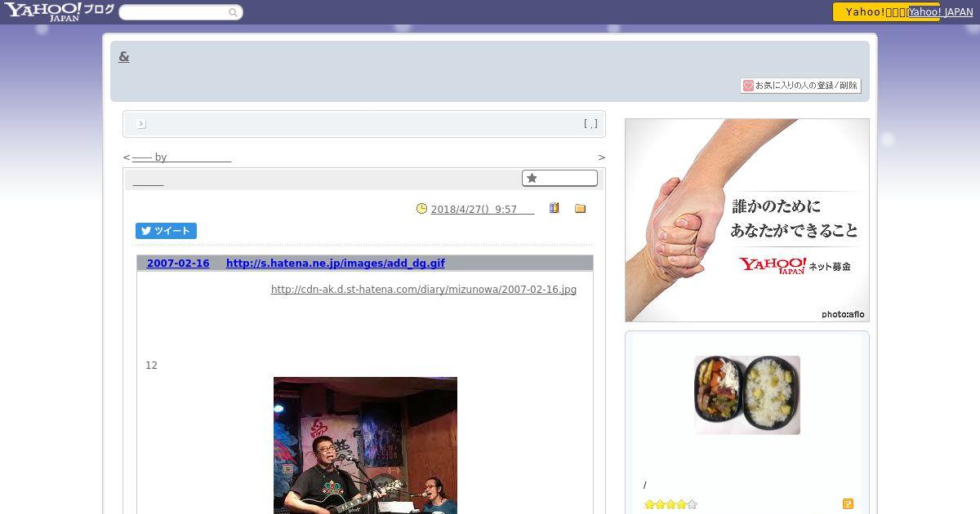Click the guitarist performance photo
Viewport: 980px width, 514px height.
point(365,445)
